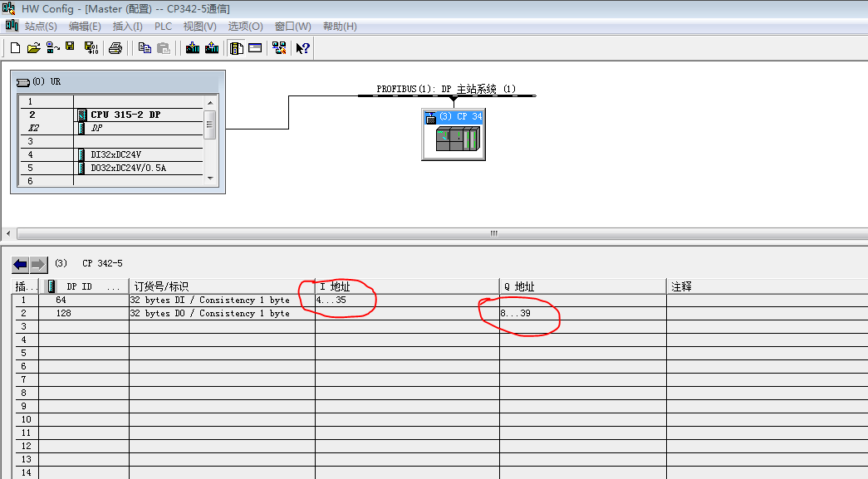Click the Copy icon in toolbar
Viewport: 868px width, 479px height.
tap(145, 48)
